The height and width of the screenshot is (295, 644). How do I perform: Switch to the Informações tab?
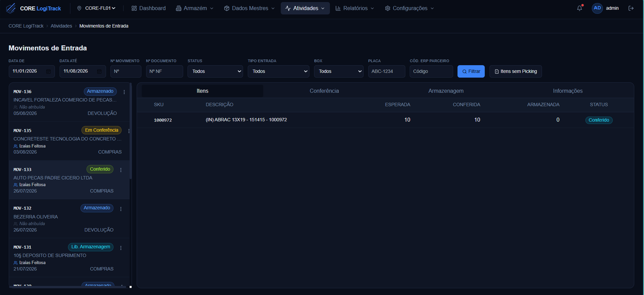[568, 91]
